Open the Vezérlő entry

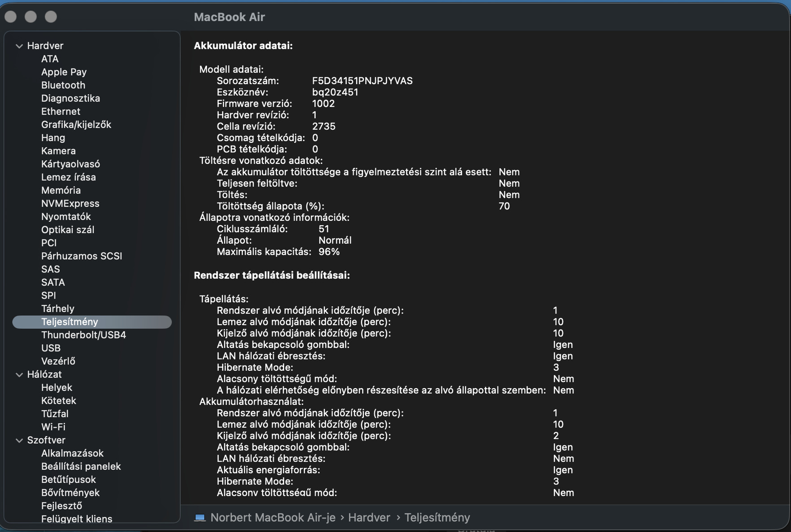pos(58,361)
